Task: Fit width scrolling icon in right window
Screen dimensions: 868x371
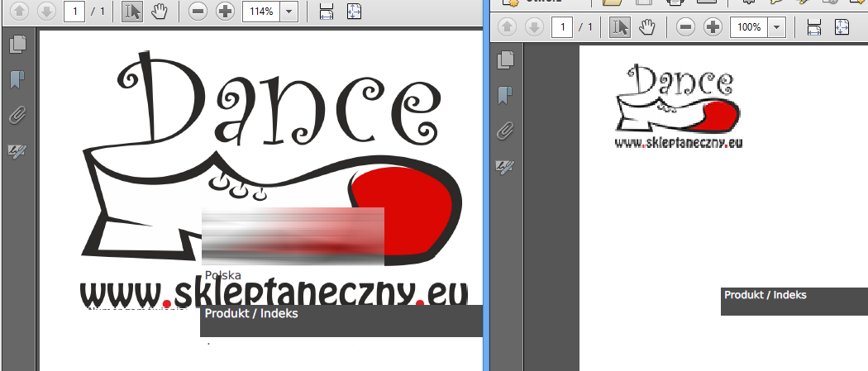Action: point(814,27)
